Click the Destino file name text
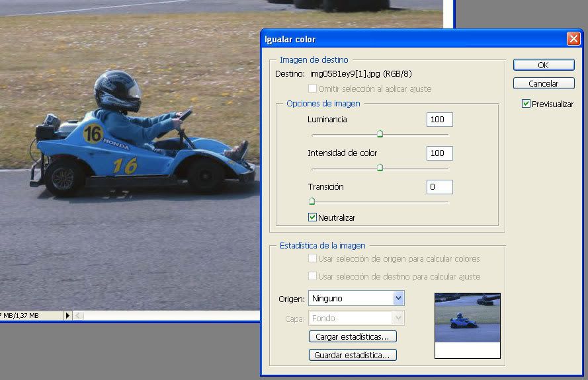 coord(360,74)
